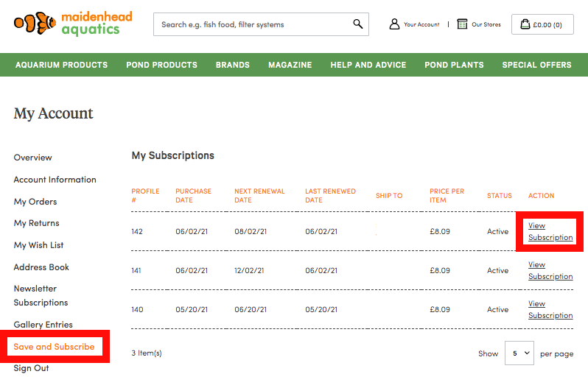The width and height of the screenshot is (588, 388).
Task: Open Newsletter Subscriptions in sidebar
Action: 41,295
